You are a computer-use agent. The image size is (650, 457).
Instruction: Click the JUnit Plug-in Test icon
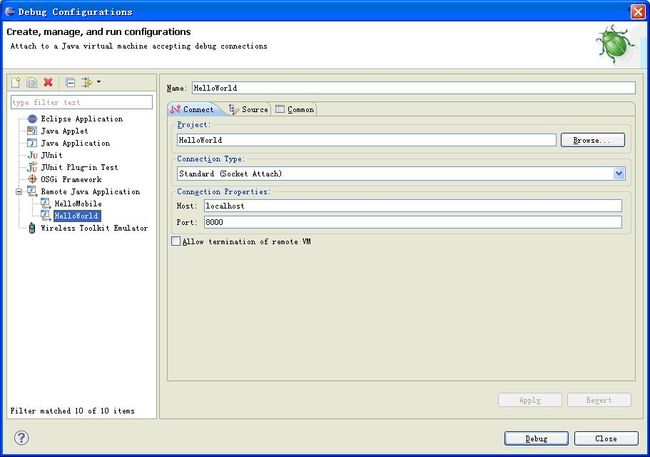click(x=32, y=167)
